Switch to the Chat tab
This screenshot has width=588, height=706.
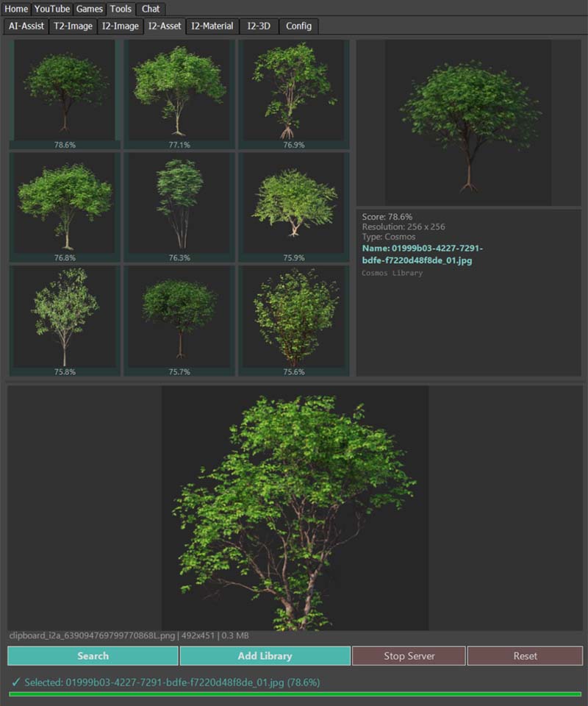pos(151,9)
